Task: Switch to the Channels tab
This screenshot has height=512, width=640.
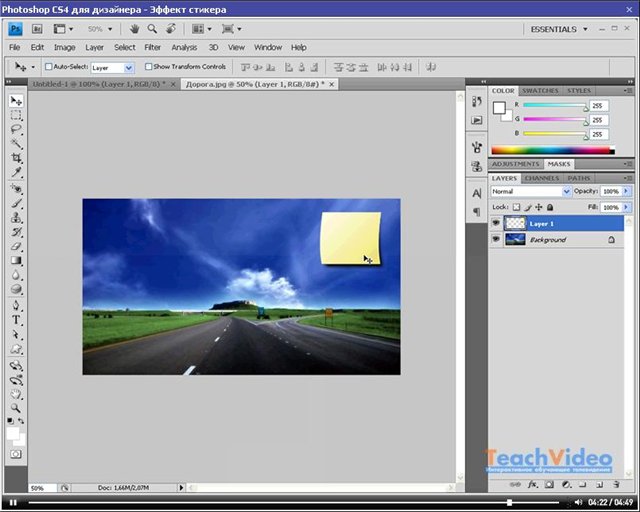Action: point(542,178)
